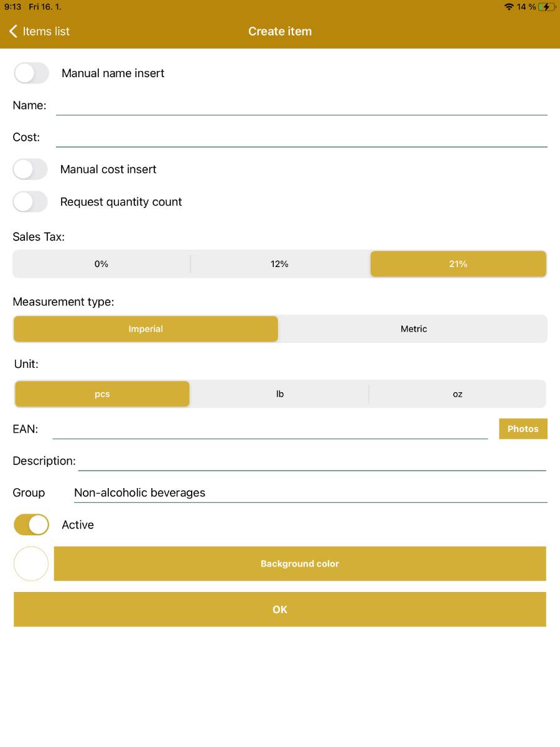Disable the Active toggle

pos(31,524)
